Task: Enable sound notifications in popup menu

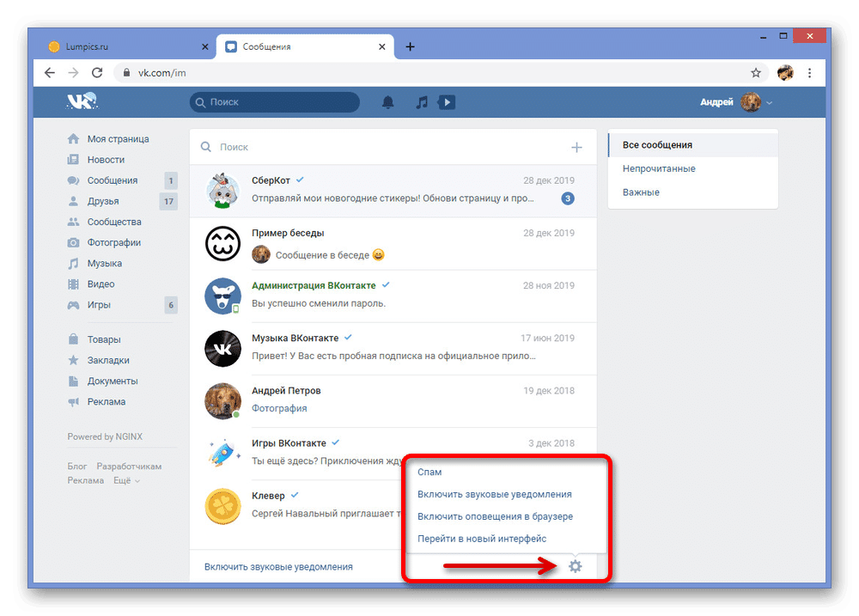Action: click(494, 494)
